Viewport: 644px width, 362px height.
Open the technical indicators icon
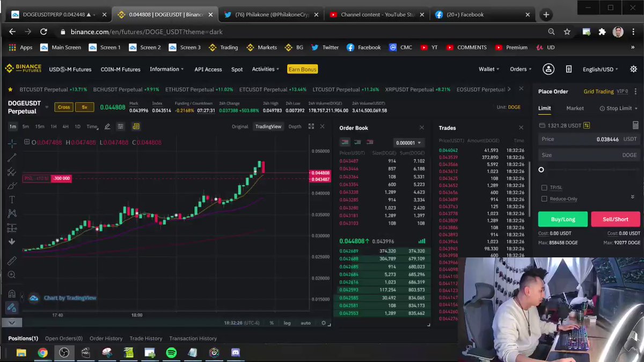[121, 127]
